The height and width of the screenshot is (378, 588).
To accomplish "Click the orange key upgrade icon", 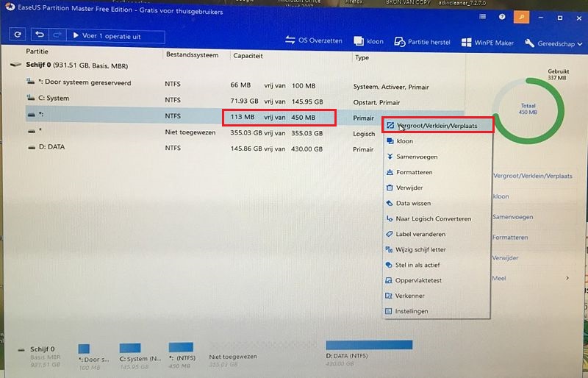I will point(521,17).
